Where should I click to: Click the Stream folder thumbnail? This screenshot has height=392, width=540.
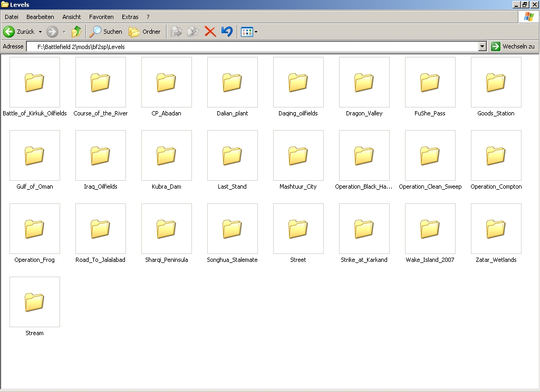point(35,302)
